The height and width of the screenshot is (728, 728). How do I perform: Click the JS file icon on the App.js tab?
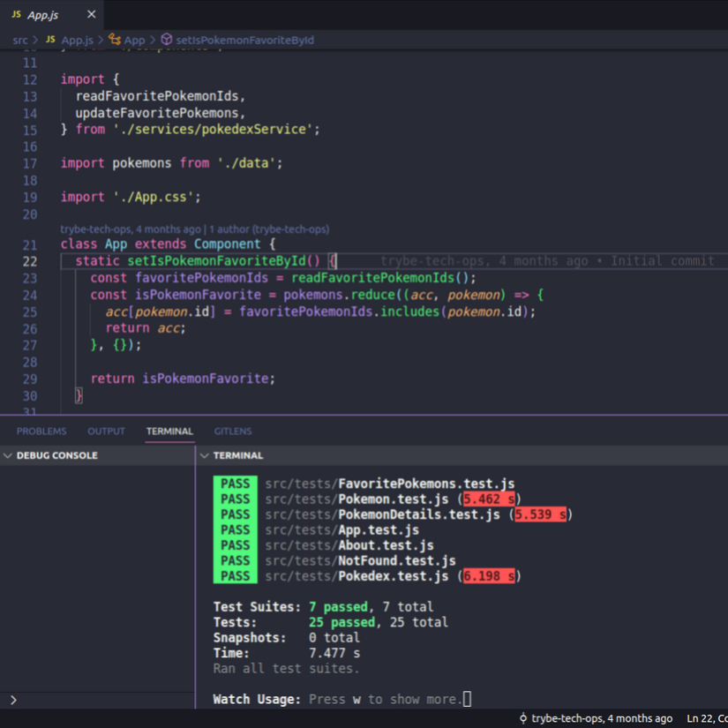(16, 14)
